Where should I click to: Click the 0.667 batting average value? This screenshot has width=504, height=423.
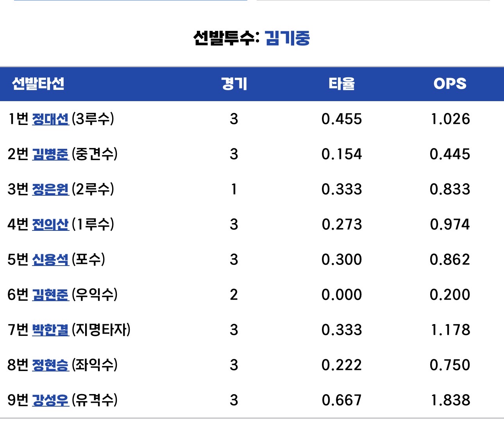point(342,400)
